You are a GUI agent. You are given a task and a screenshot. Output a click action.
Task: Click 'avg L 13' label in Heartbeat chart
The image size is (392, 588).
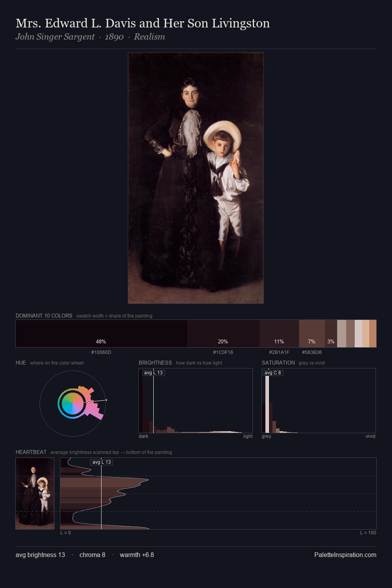coord(102,462)
